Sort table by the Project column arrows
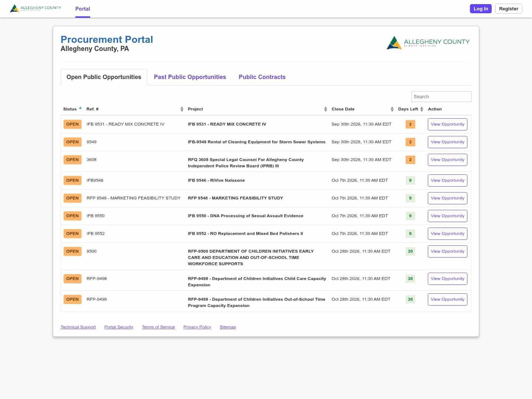532x399 pixels. pyautogui.click(x=325, y=109)
